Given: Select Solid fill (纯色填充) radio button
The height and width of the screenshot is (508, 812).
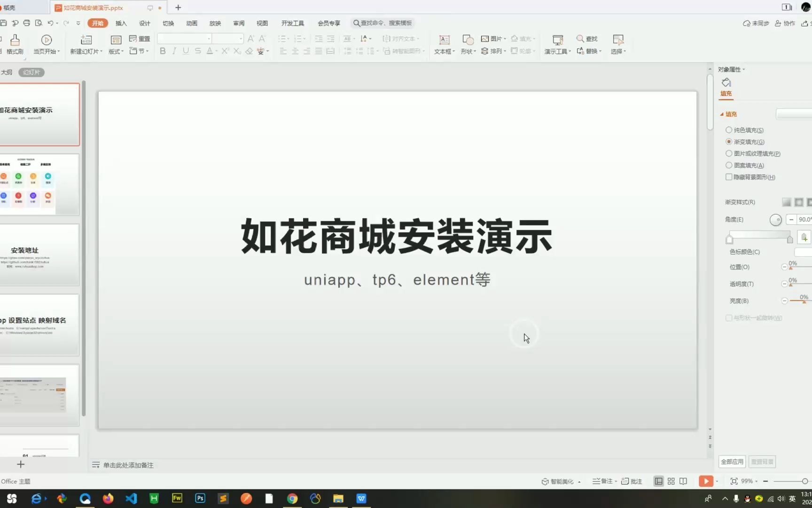Looking at the screenshot, I should (x=729, y=130).
